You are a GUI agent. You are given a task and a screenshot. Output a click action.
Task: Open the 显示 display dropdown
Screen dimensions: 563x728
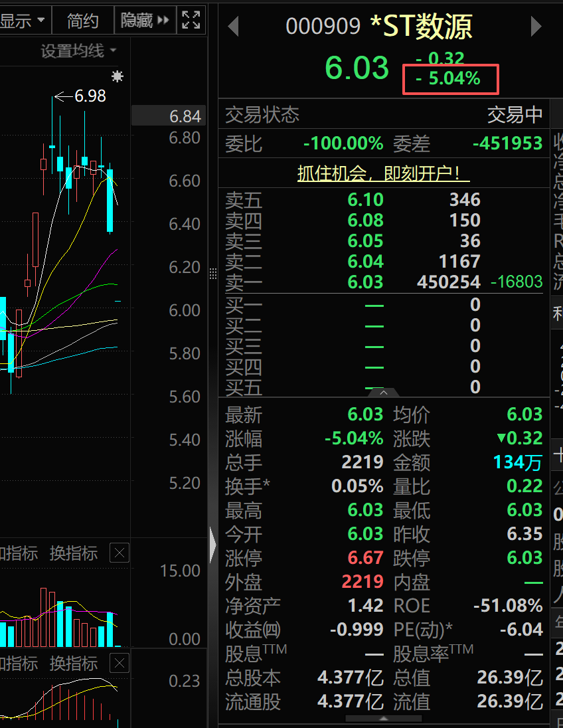click(x=23, y=20)
